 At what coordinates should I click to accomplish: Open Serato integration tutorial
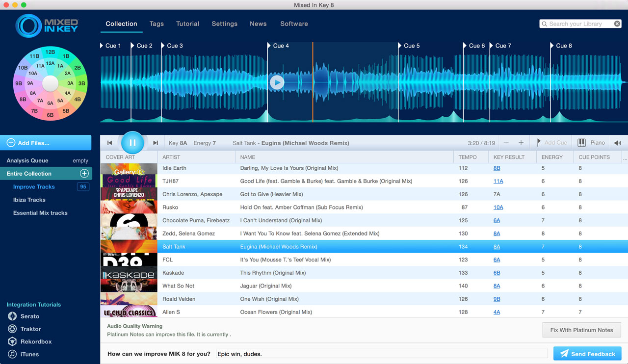tap(24, 316)
